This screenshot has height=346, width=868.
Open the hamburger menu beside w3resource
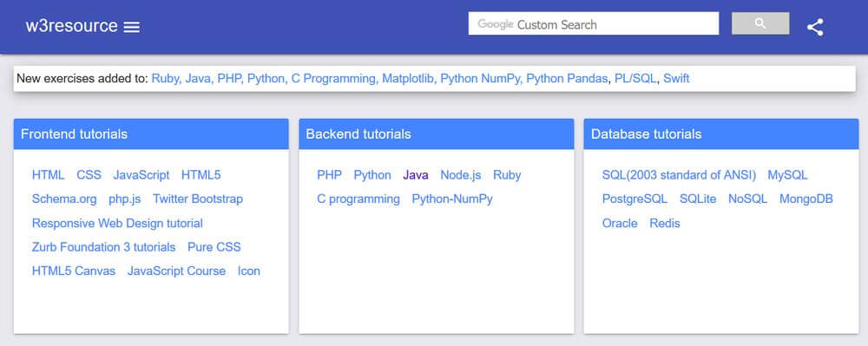tap(131, 27)
